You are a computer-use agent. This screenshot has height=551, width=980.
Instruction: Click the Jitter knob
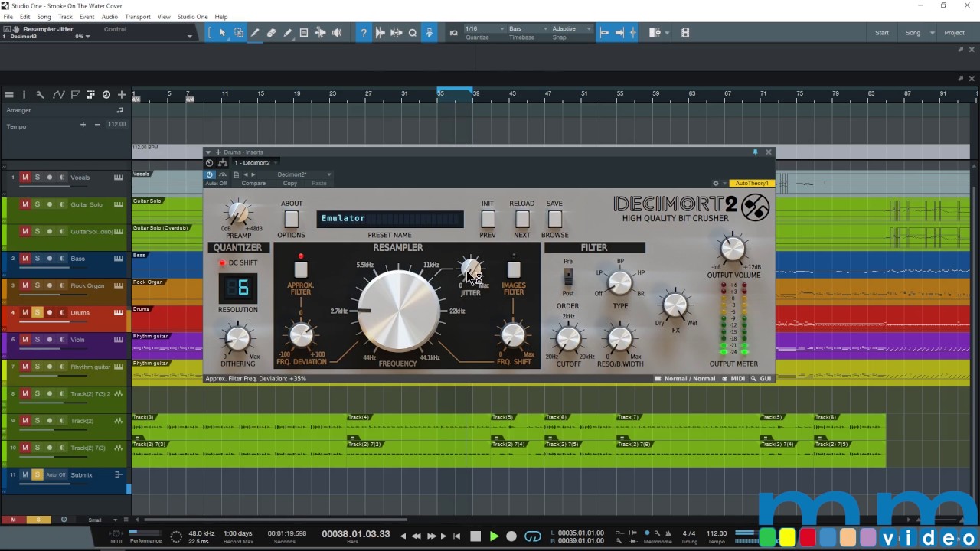[470, 269]
